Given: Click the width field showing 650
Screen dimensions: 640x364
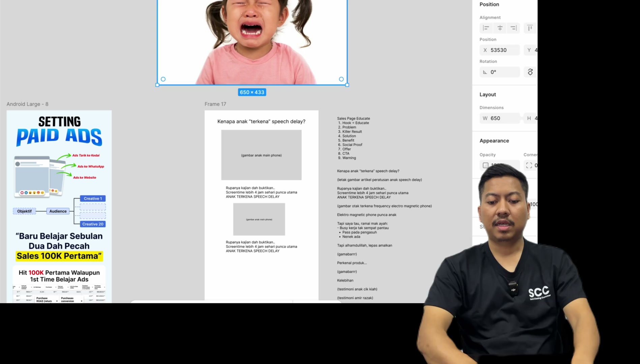Looking at the screenshot, I should click(500, 118).
